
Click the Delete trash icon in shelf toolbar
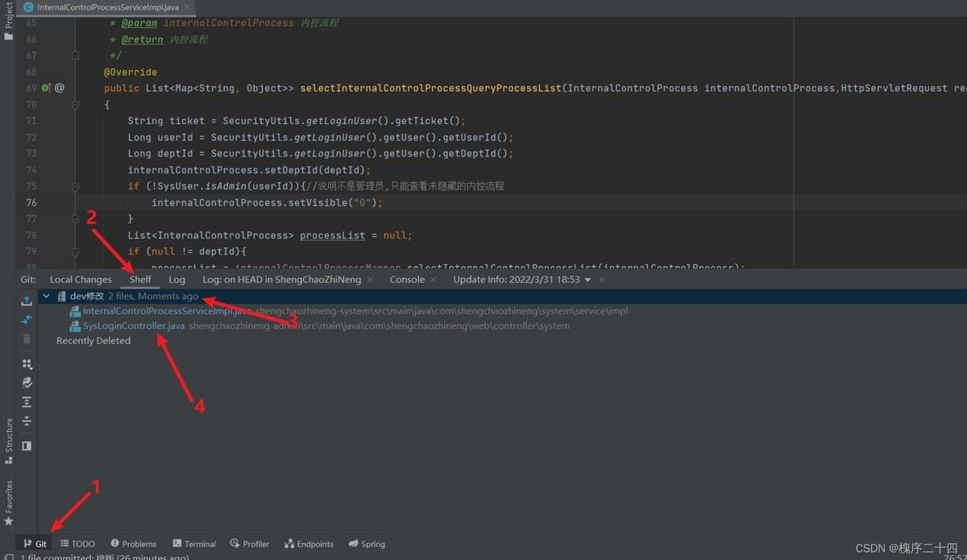click(x=27, y=339)
